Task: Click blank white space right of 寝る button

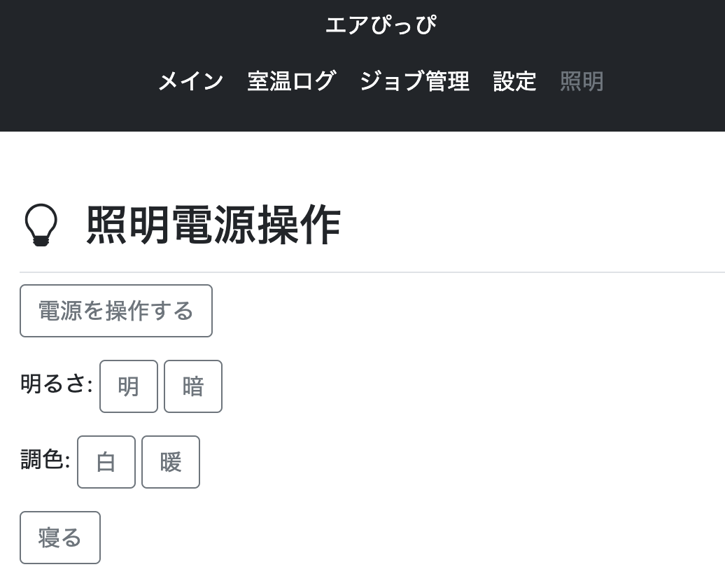Action: [350, 538]
